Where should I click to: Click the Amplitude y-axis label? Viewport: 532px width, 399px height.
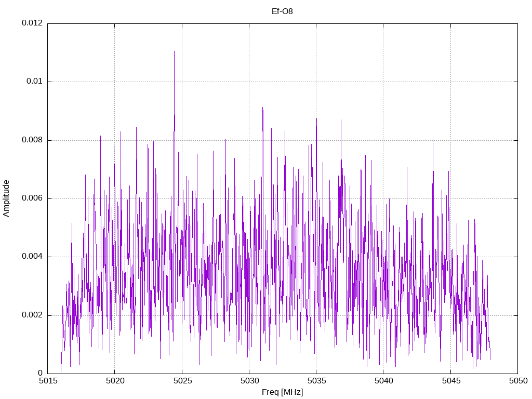point(6,198)
